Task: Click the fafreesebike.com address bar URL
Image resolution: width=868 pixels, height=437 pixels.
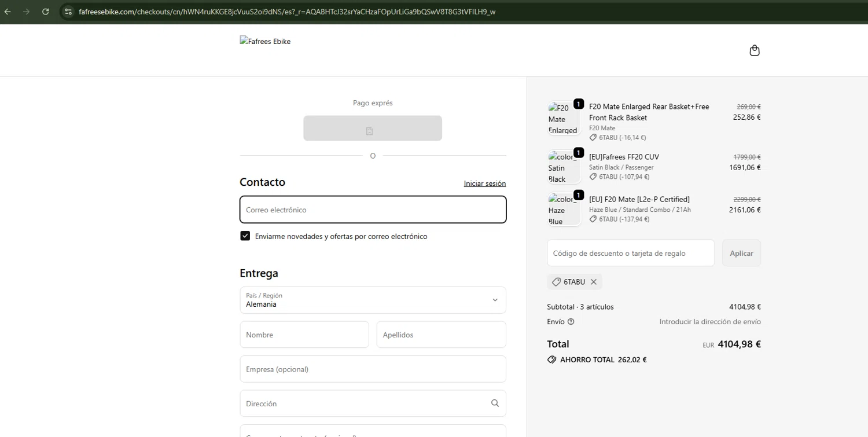Action: (x=287, y=12)
